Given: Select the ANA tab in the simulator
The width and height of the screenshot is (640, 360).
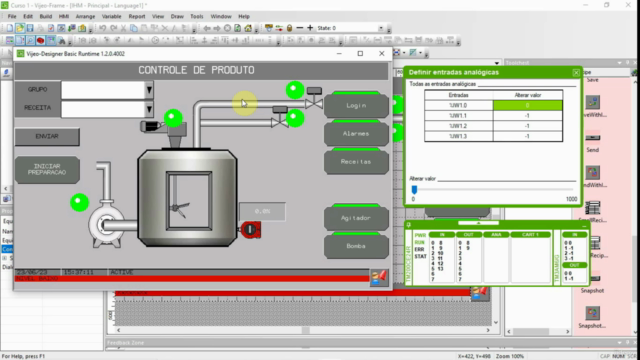Looking at the screenshot, I should click(496, 235).
